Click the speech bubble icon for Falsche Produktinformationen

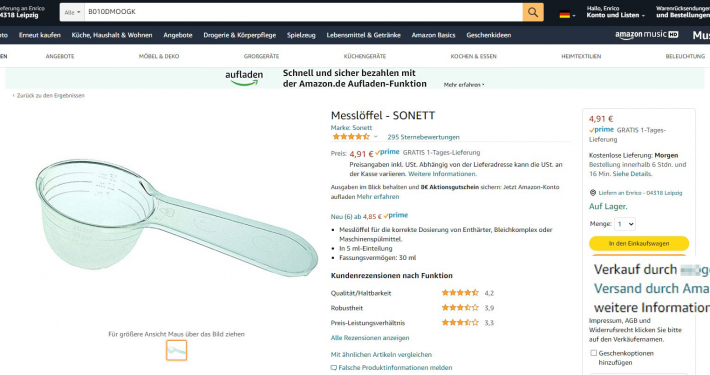pyautogui.click(x=334, y=368)
